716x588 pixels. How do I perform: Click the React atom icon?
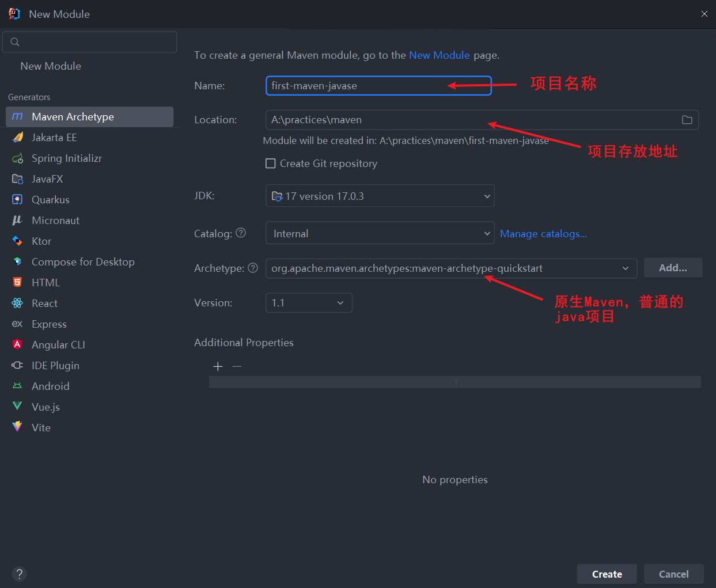pyautogui.click(x=18, y=303)
